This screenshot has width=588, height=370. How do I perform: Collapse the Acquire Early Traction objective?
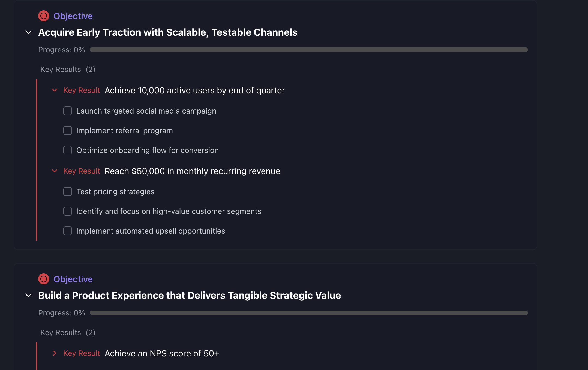(x=28, y=32)
